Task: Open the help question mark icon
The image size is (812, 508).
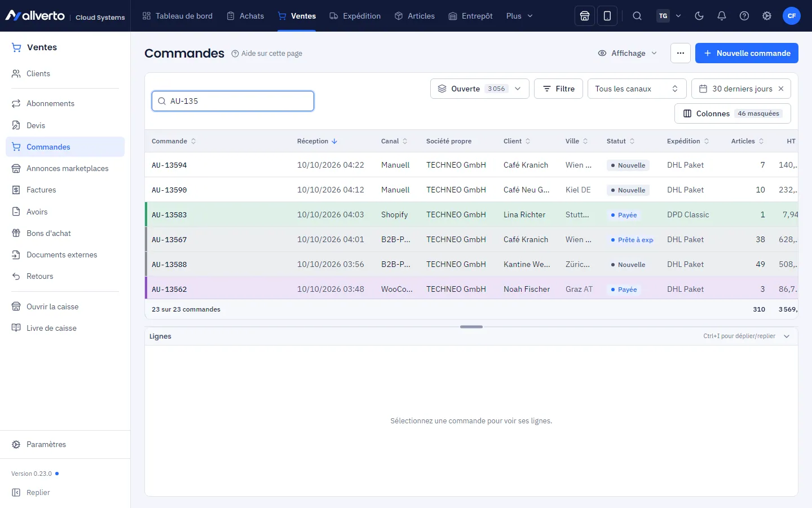Action: 744,16
